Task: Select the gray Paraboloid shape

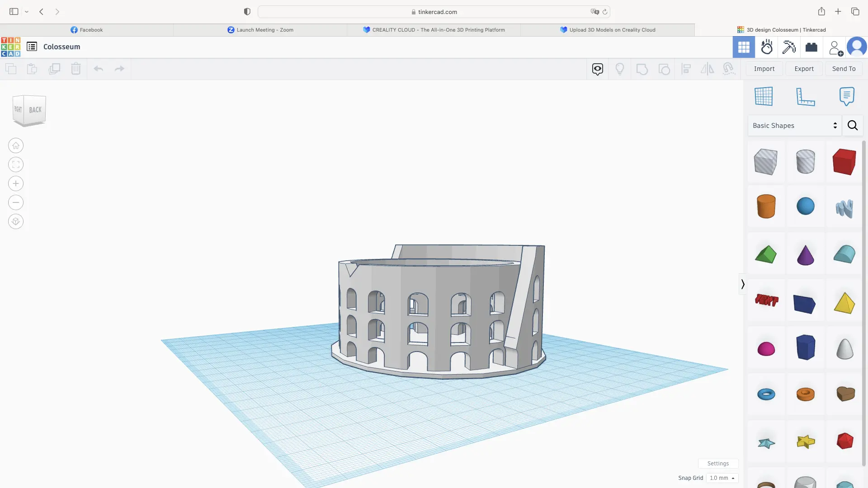Action: (x=844, y=348)
